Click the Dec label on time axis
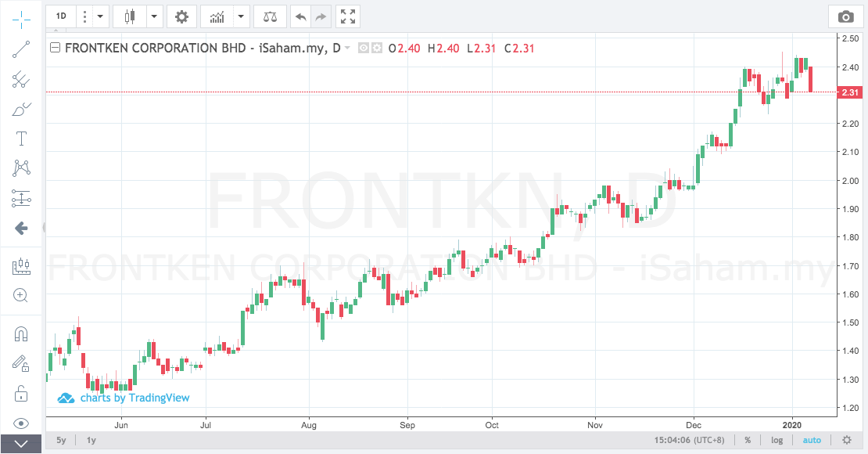This screenshot has height=454, width=868. pyautogui.click(x=694, y=425)
